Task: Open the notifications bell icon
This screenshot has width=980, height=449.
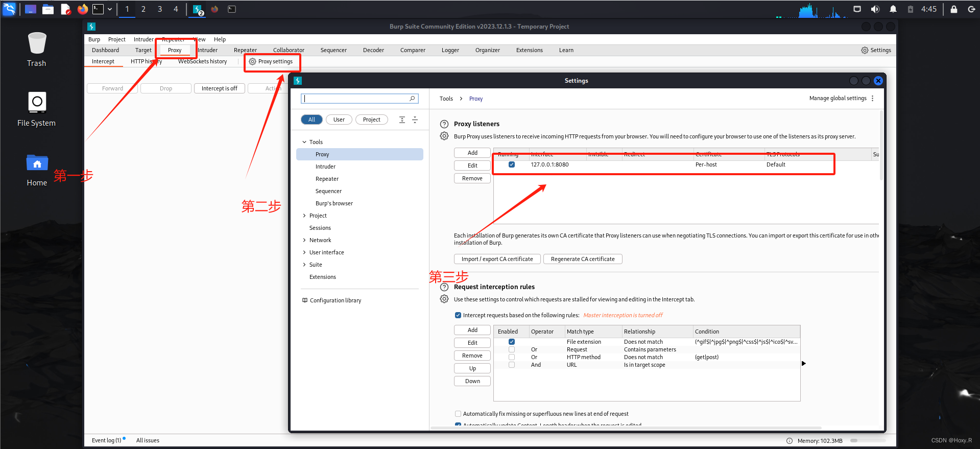Action: pos(893,9)
